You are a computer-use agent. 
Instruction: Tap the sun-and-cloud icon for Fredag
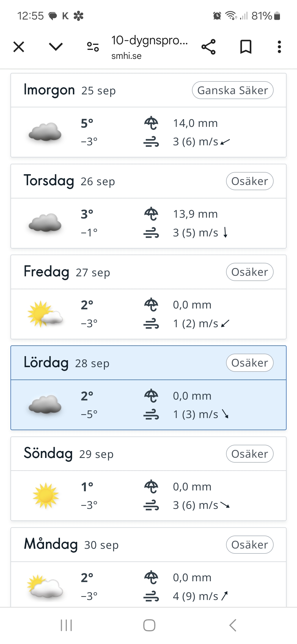pyautogui.click(x=45, y=314)
